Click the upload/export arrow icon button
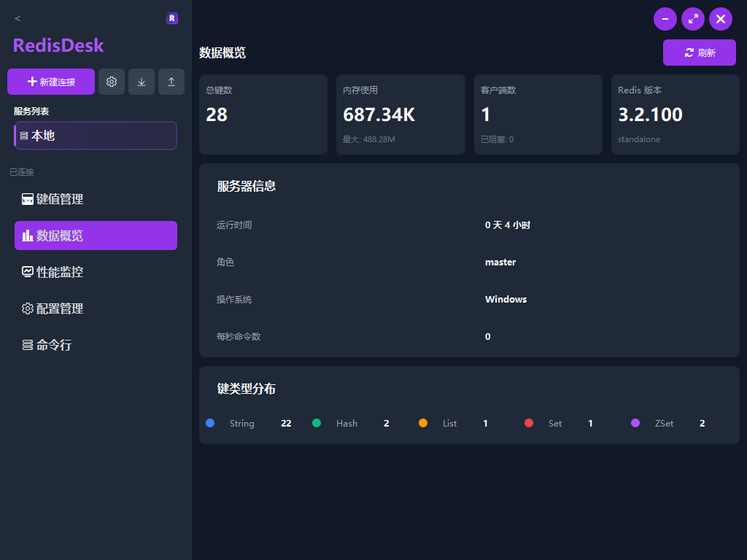Viewport: 747px width, 560px height. tap(171, 82)
